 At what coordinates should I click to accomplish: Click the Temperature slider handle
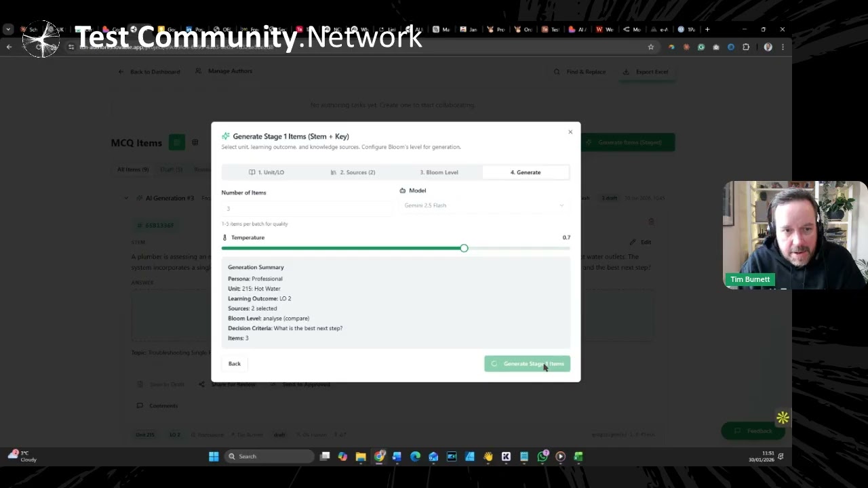click(x=464, y=248)
